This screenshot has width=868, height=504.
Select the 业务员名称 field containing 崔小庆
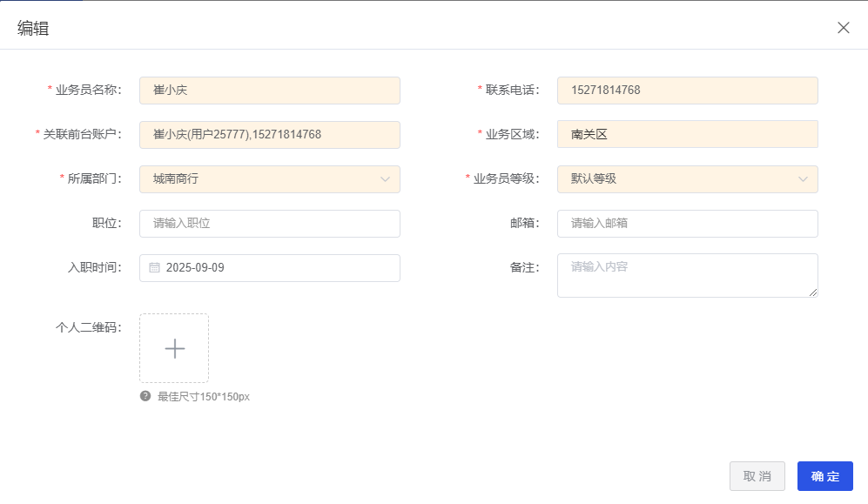pos(270,90)
